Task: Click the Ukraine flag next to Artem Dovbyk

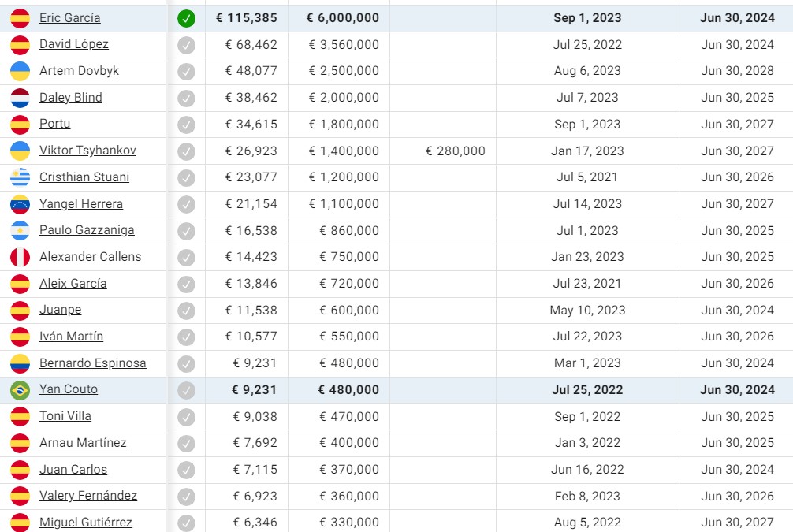Action: coord(20,71)
